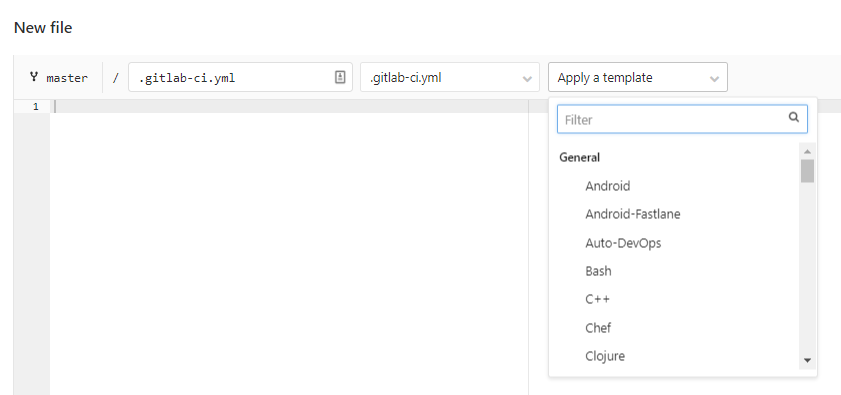Screen dimensions: 841x395
Task: Click the branch fork icon beside master
Action: (x=34, y=77)
